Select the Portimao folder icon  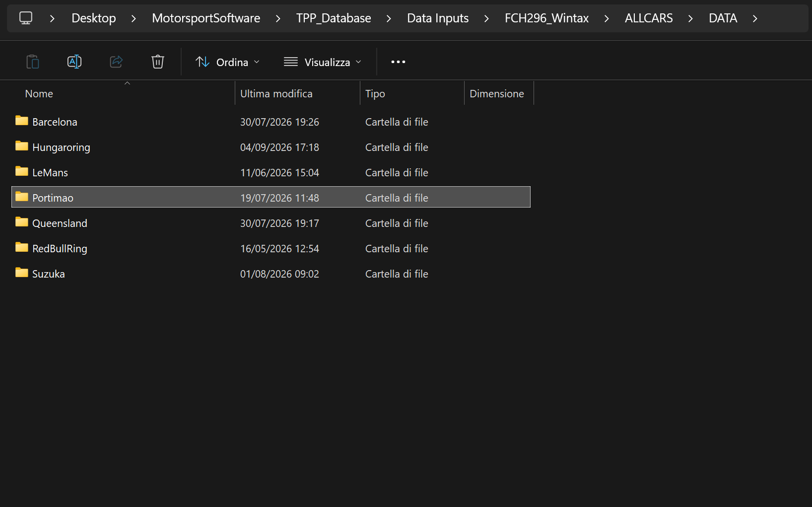22,197
